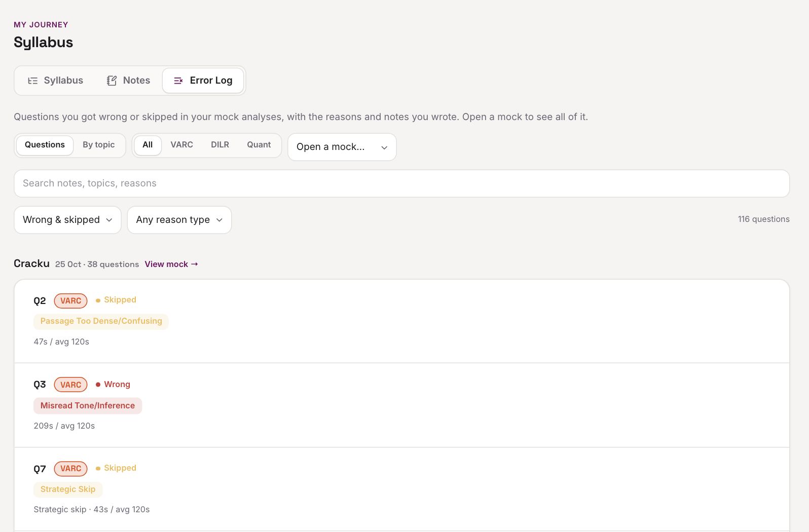Filter errors by VARC section

[182, 145]
